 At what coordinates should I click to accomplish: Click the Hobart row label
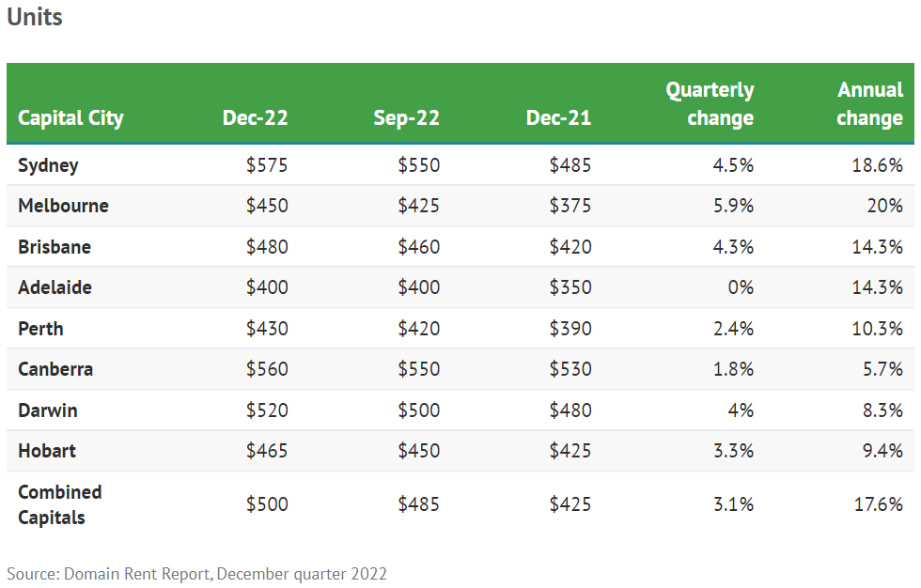[x=47, y=451]
